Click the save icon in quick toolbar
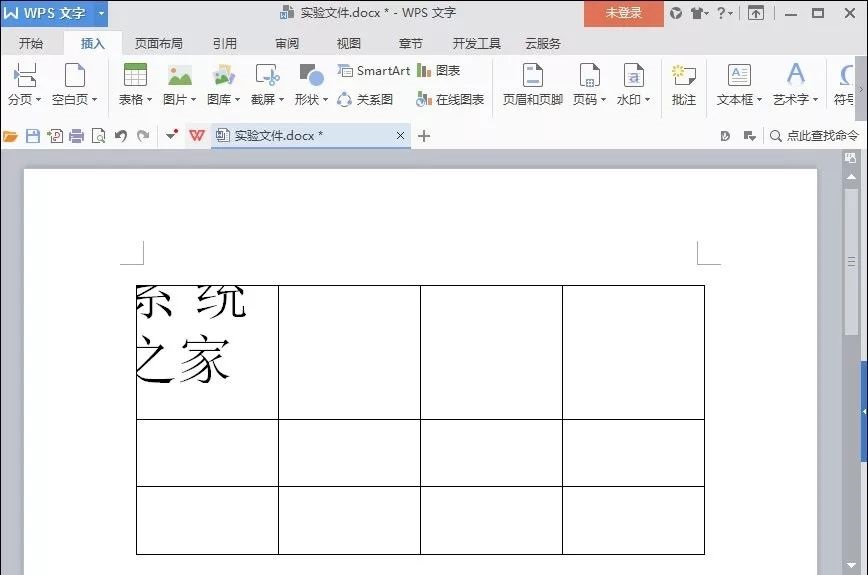 tap(33, 136)
